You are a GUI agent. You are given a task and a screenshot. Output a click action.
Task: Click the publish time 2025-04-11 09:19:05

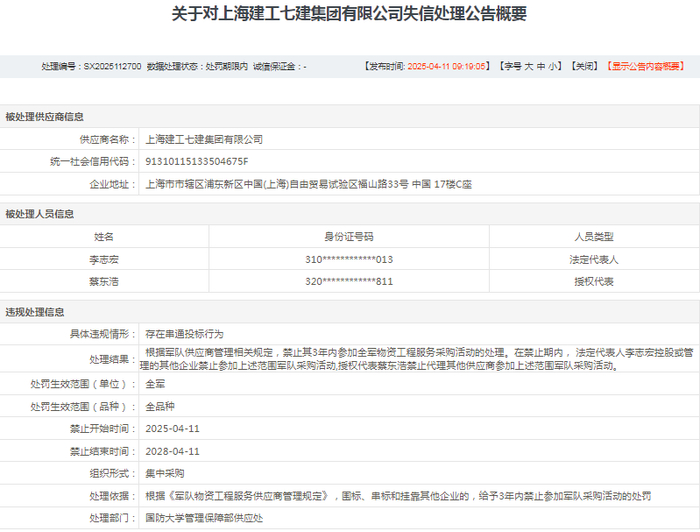coord(446,66)
